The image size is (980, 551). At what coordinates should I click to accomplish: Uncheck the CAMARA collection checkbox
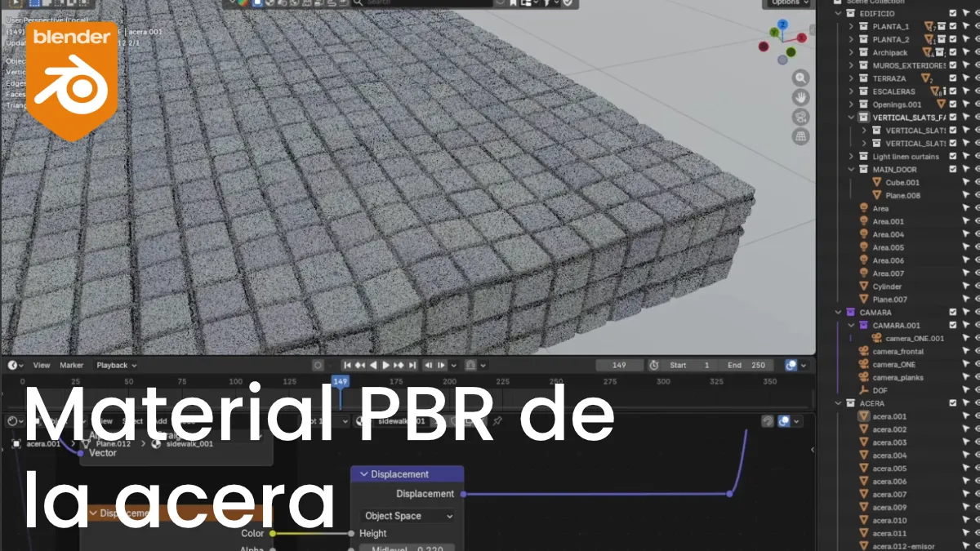(x=953, y=312)
